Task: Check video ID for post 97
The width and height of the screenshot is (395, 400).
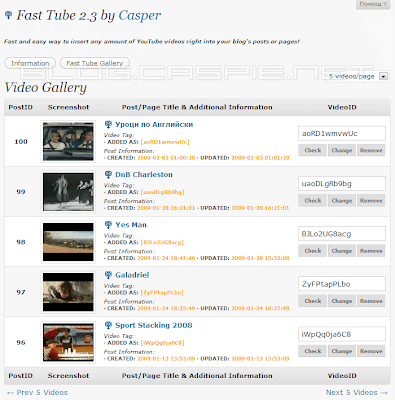Action: [x=313, y=301]
